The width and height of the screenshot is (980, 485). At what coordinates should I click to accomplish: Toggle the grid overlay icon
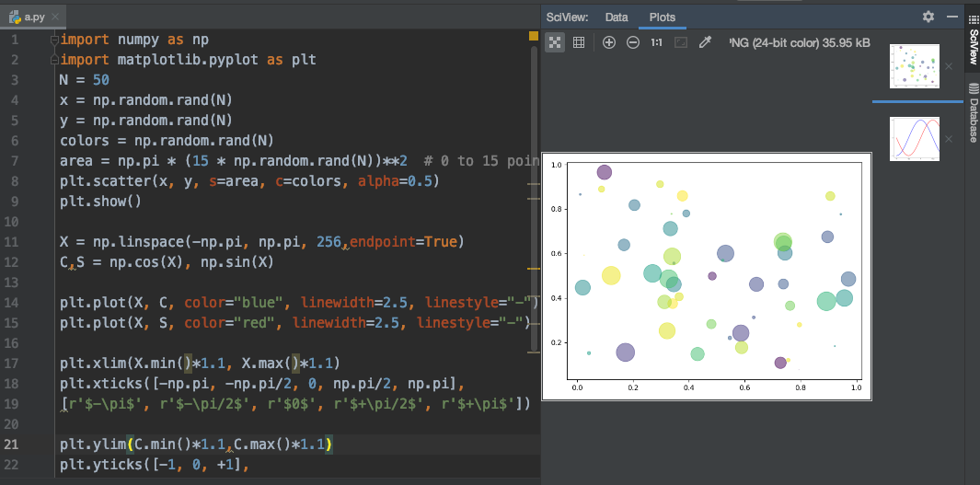pyautogui.click(x=579, y=42)
